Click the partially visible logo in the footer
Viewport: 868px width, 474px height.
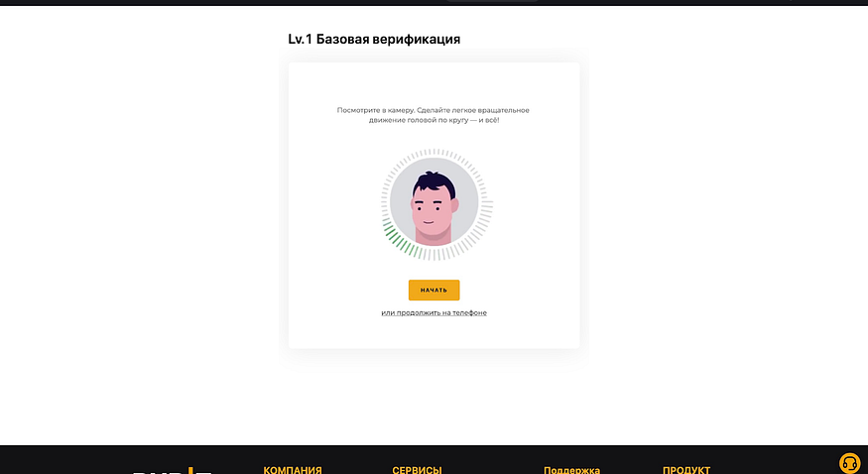[173, 471]
